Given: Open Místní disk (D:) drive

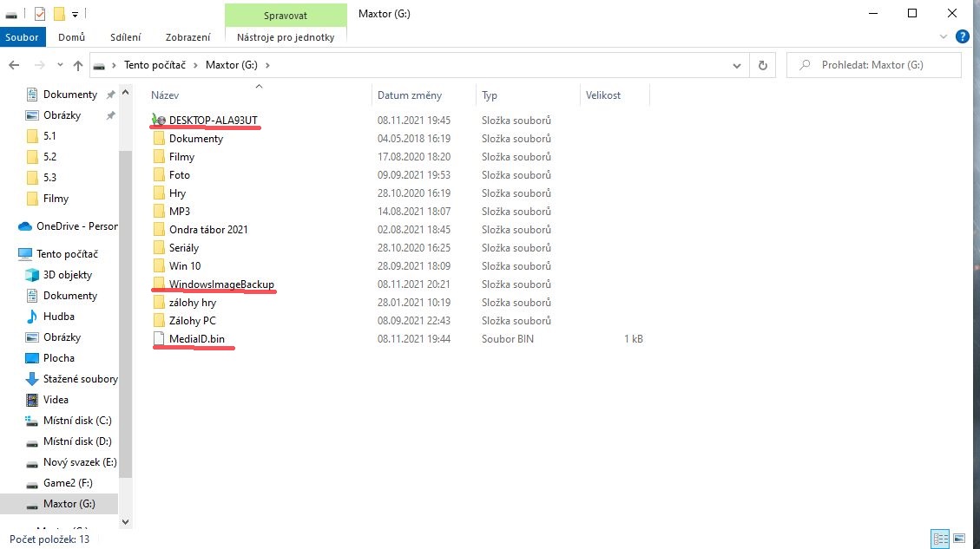Looking at the screenshot, I should coord(77,441).
